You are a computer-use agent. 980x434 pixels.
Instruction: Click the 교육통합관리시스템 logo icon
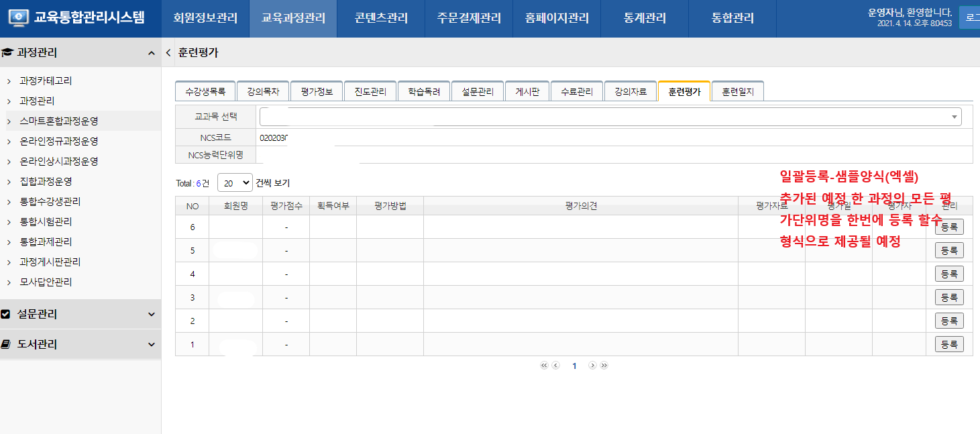(x=19, y=18)
